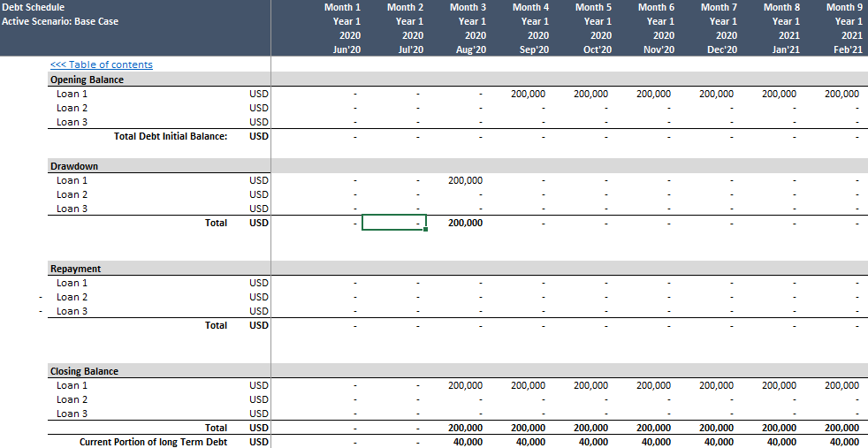Viewport: 868px width, 448px height.
Task: Click Loan 3 under Repayment
Action: coord(72,311)
